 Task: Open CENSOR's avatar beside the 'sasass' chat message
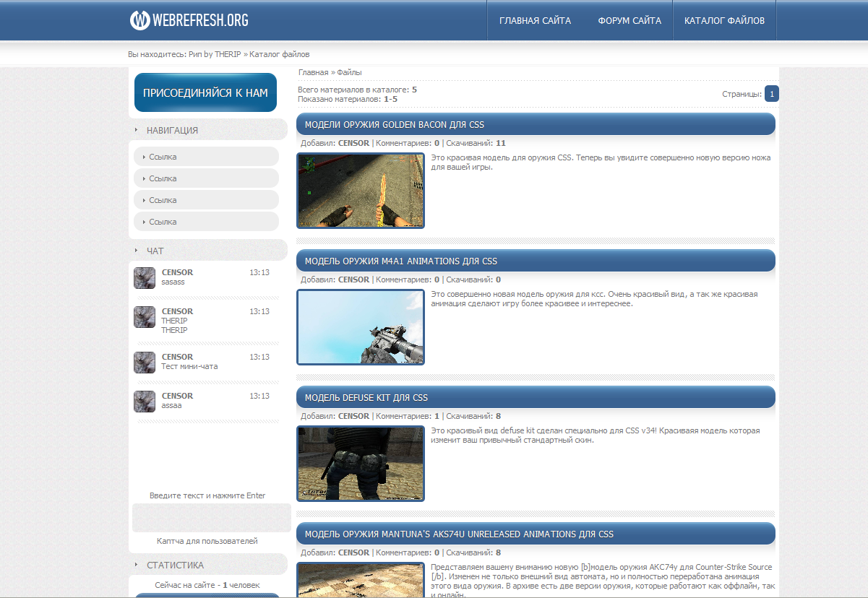coord(145,278)
